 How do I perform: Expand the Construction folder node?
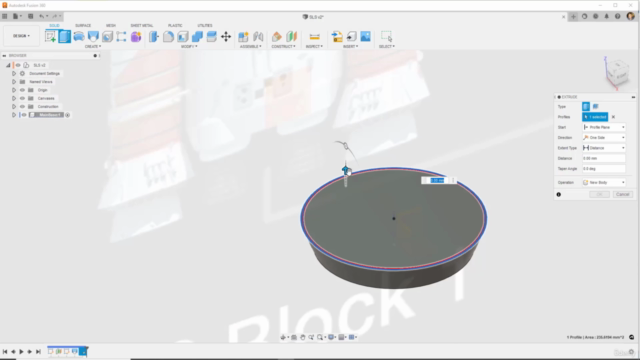[x=14, y=107]
